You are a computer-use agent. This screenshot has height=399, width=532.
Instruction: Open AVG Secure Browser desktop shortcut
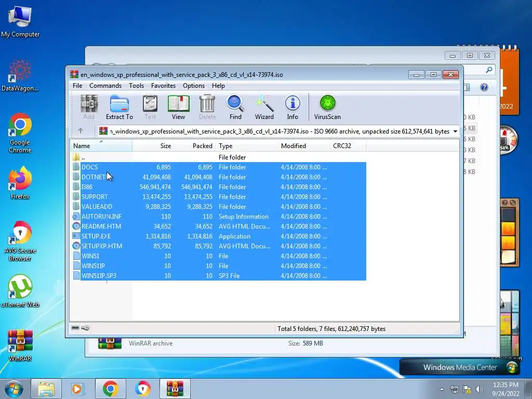tap(20, 241)
